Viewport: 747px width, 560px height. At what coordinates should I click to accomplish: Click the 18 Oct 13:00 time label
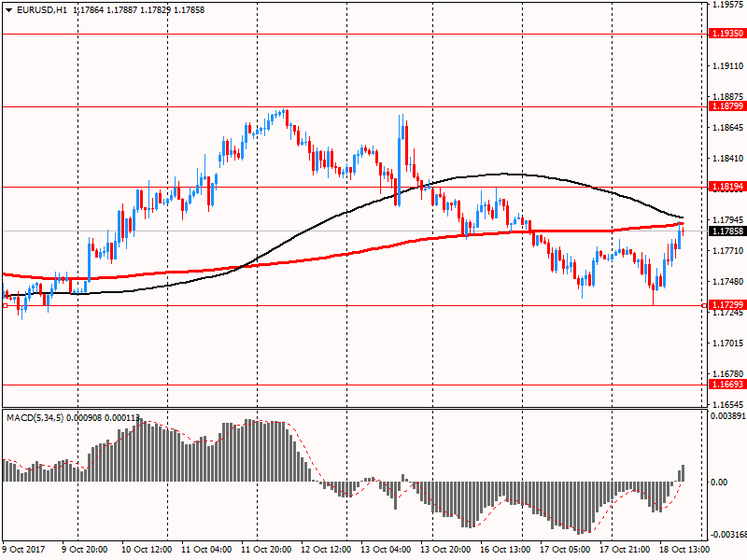point(684,550)
